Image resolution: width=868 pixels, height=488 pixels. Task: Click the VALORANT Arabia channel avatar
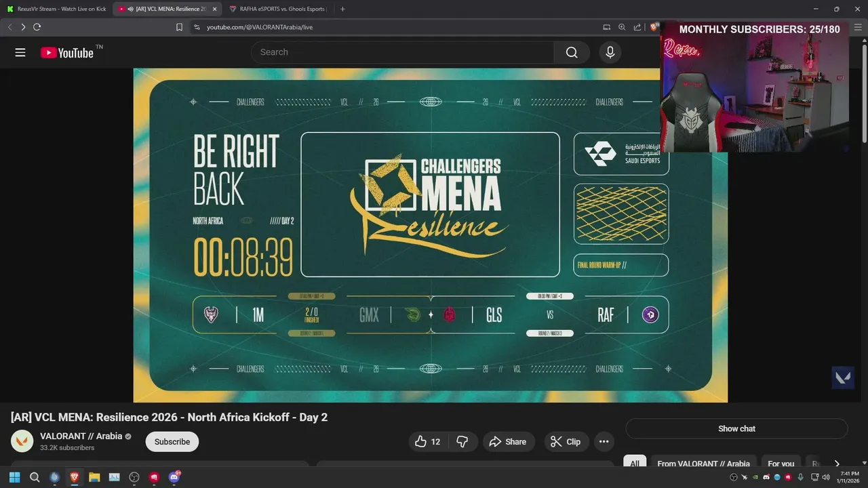click(22, 441)
